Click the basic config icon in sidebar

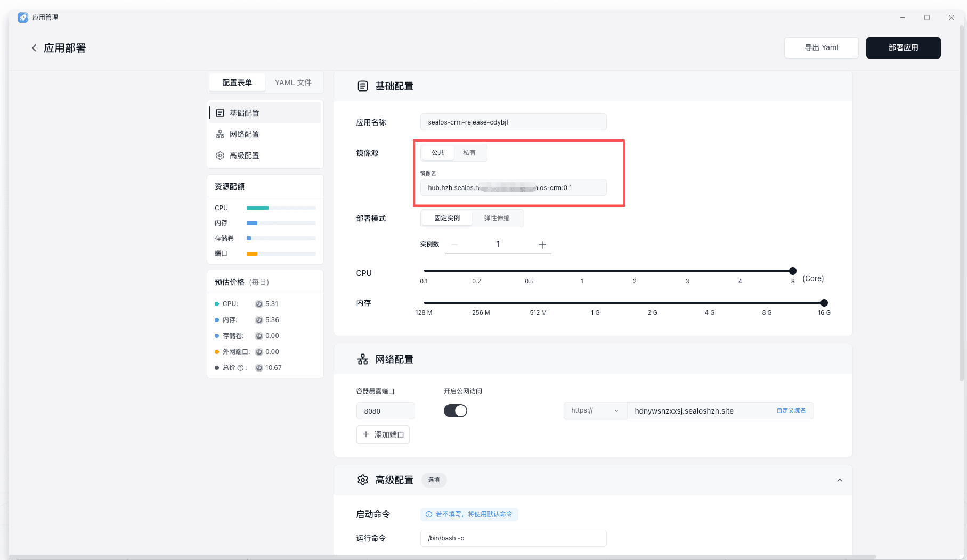[x=220, y=113]
